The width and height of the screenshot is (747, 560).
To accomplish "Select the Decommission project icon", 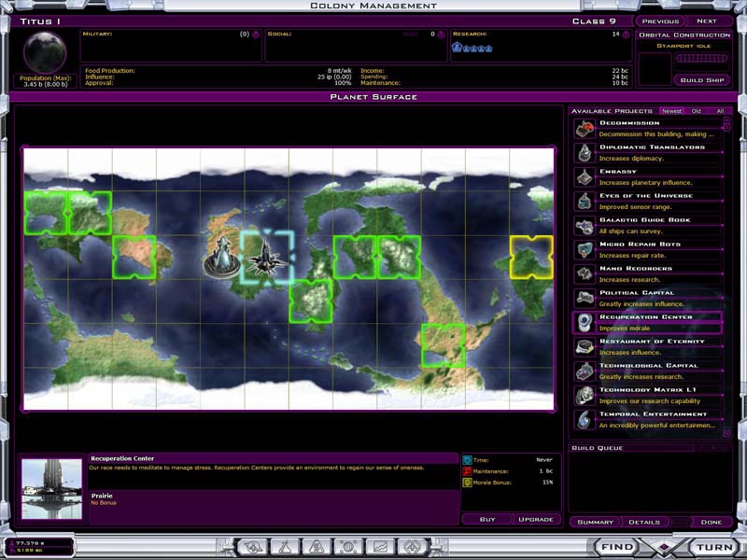I will click(585, 129).
